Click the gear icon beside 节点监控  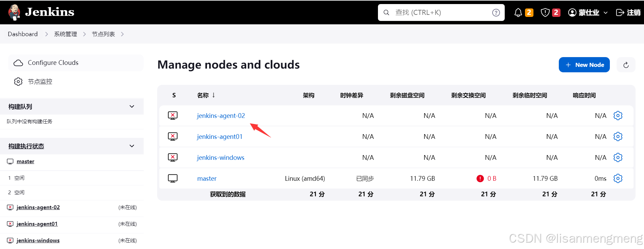pyautogui.click(x=18, y=82)
